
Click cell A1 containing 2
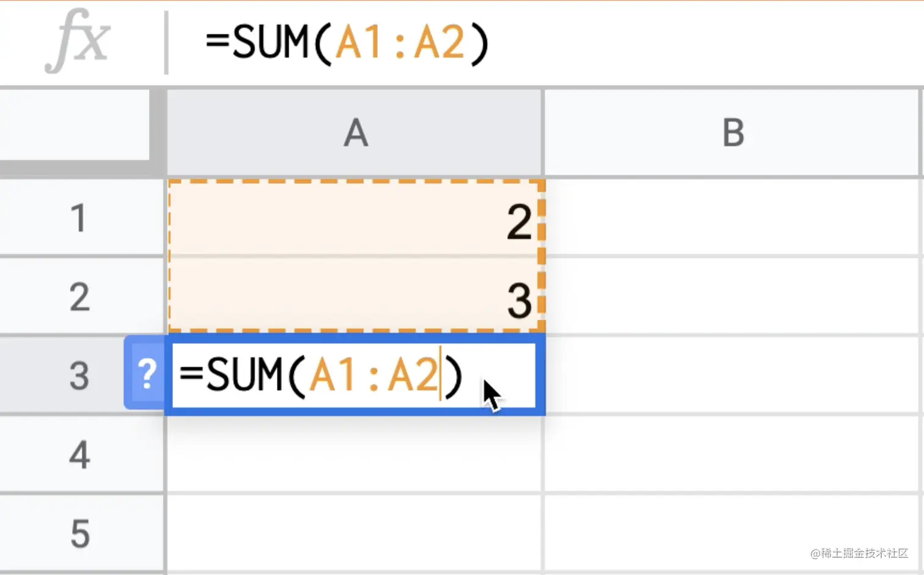(355, 218)
